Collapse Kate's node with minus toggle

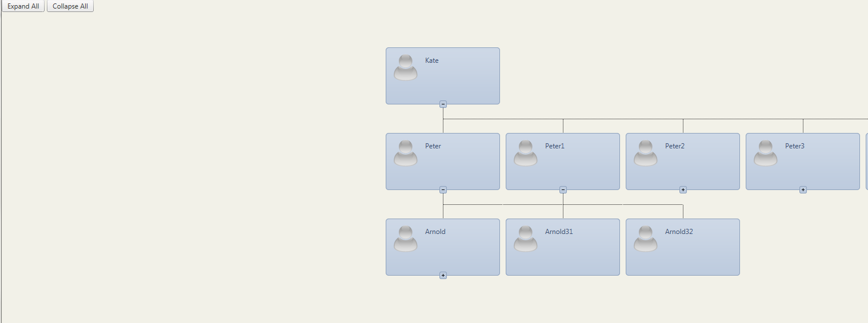tap(443, 104)
